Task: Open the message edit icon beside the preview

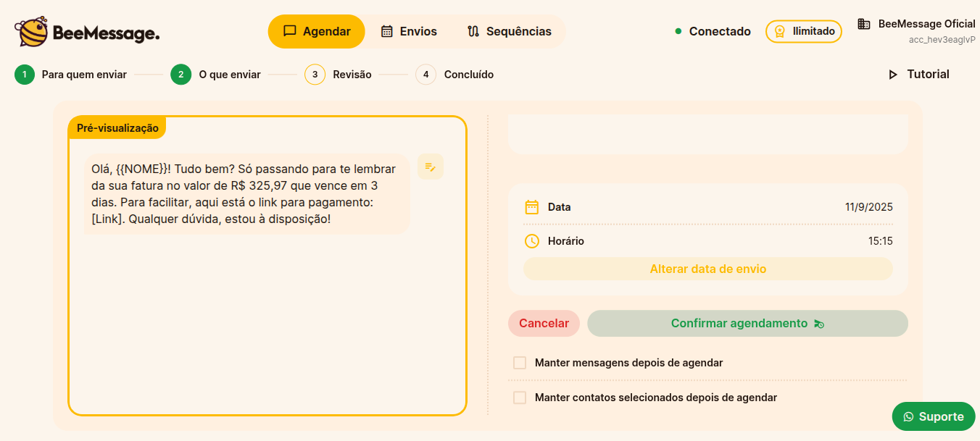Action: pyautogui.click(x=430, y=167)
